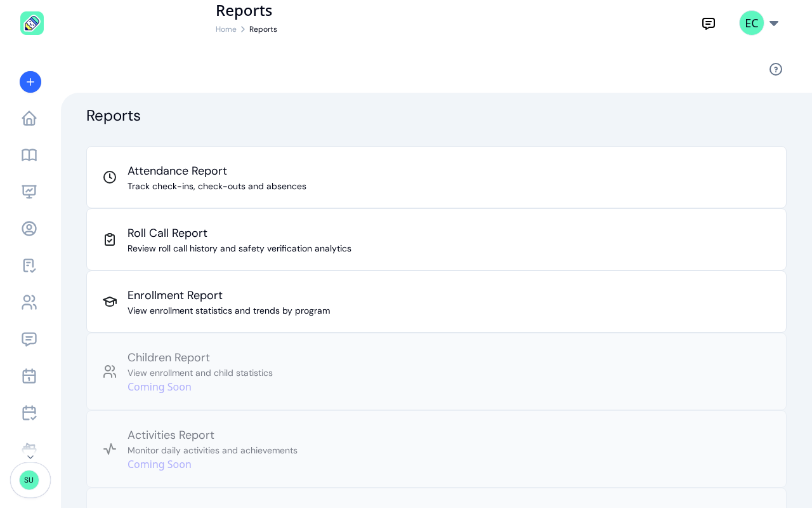
Task: Click the Reports breadcrumb item
Action: 263,29
